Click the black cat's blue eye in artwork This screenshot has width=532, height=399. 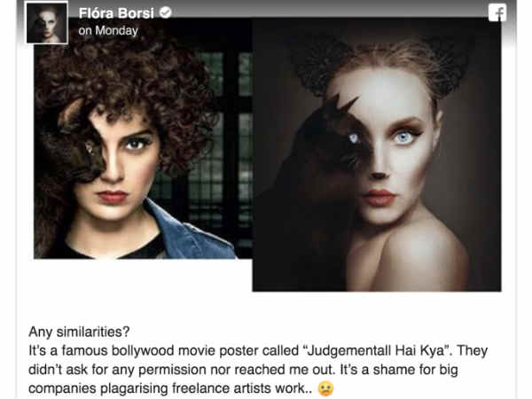(x=354, y=138)
